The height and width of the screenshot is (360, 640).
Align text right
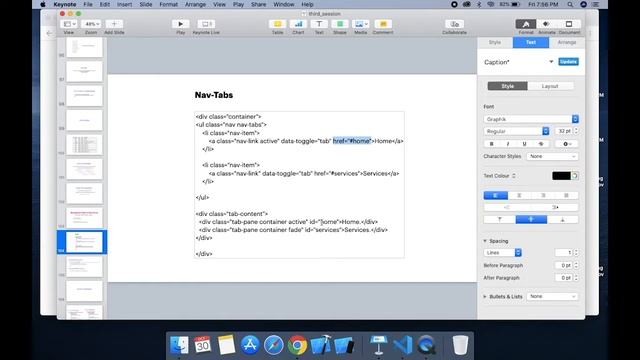(543, 196)
